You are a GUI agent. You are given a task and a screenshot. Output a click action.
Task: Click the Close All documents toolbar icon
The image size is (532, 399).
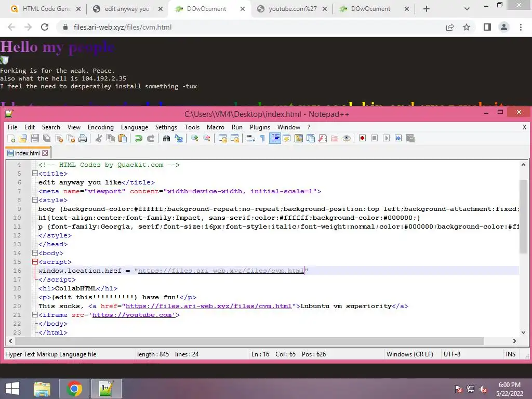click(x=71, y=138)
